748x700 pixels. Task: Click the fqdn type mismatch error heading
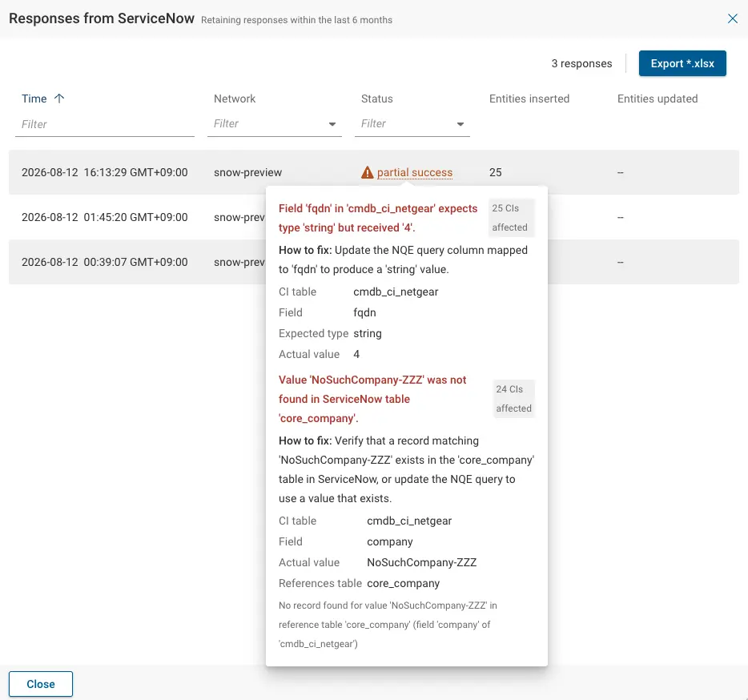pyautogui.click(x=378, y=218)
